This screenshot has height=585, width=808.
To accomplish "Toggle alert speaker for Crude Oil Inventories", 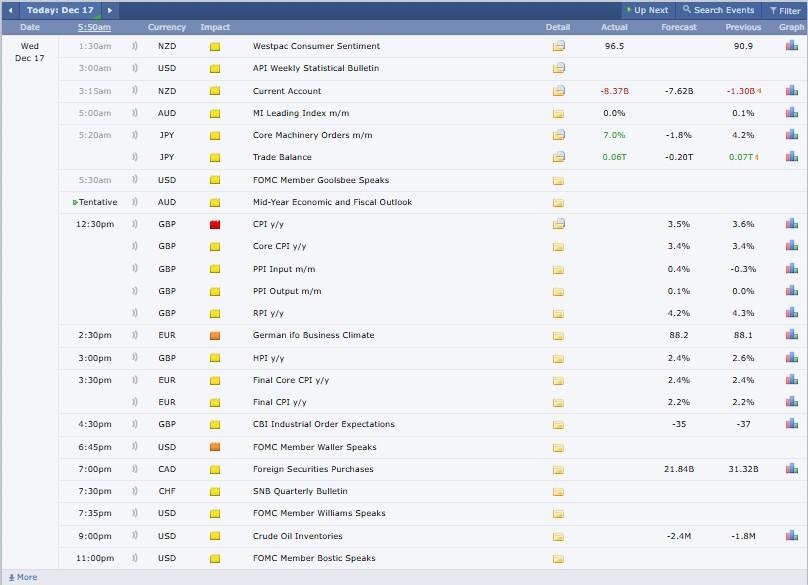I will point(135,536).
